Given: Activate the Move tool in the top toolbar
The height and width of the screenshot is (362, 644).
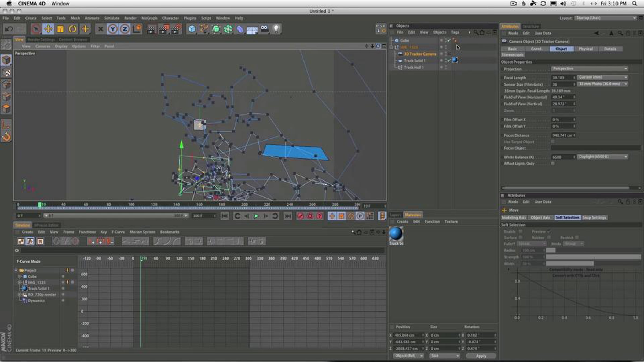Looking at the screenshot, I should pos(48,29).
